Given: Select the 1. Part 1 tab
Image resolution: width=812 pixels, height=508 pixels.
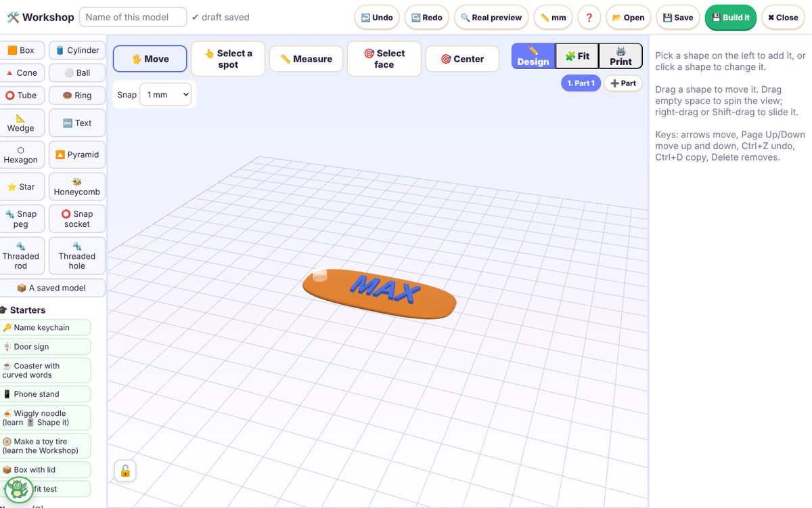Looking at the screenshot, I should point(581,83).
